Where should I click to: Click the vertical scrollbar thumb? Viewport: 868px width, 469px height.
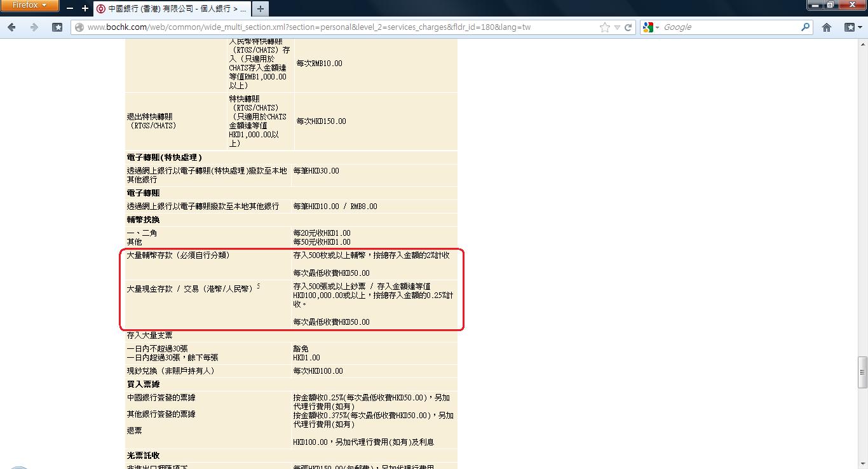[x=862, y=372]
